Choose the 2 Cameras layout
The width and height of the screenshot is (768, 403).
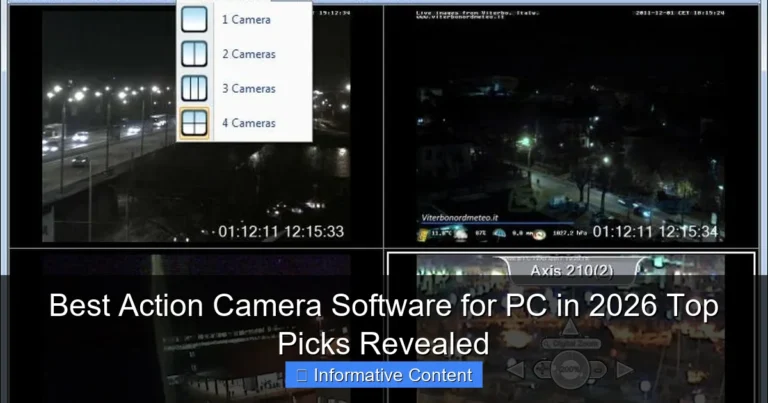tap(244, 54)
